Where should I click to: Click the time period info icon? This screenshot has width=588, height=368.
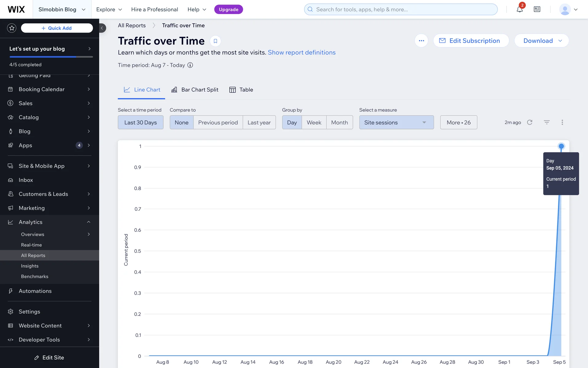tap(190, 65)
